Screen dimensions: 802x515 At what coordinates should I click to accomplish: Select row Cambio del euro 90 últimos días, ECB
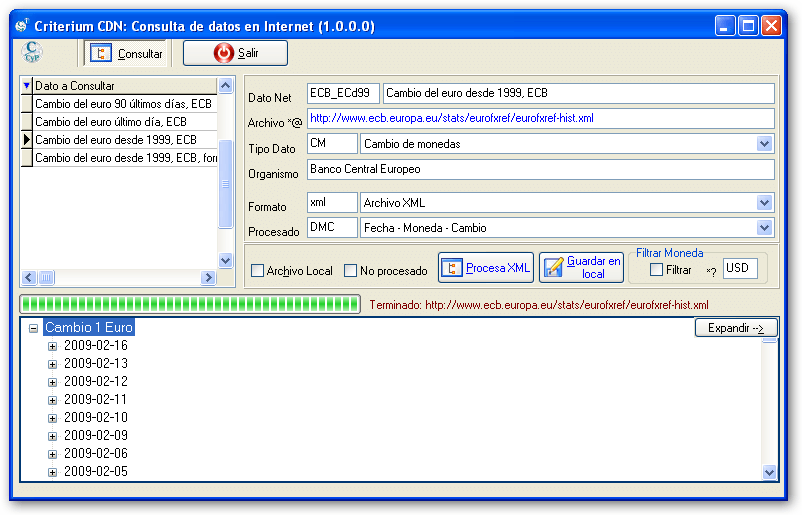click(125, 104)
